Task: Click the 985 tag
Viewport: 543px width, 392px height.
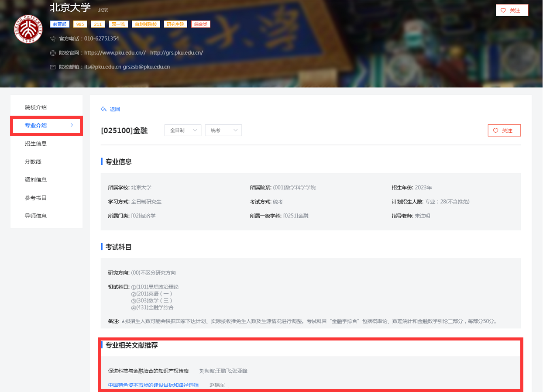Action: 80,24
